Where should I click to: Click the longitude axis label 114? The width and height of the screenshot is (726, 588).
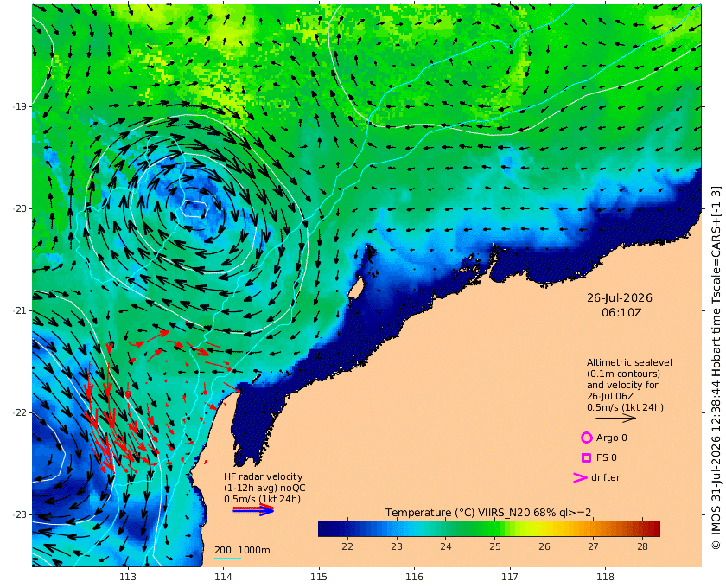pyautogui.click(x=223, y=577)
